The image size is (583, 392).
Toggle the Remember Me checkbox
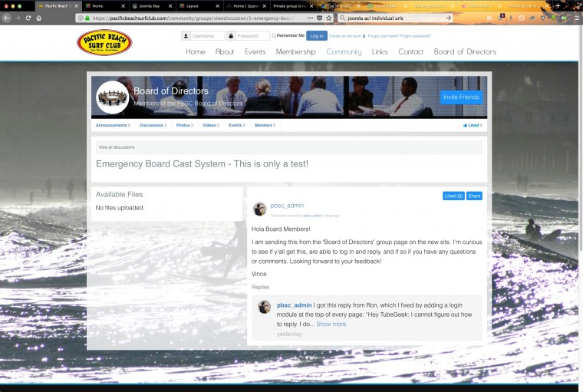click(274, 36)
